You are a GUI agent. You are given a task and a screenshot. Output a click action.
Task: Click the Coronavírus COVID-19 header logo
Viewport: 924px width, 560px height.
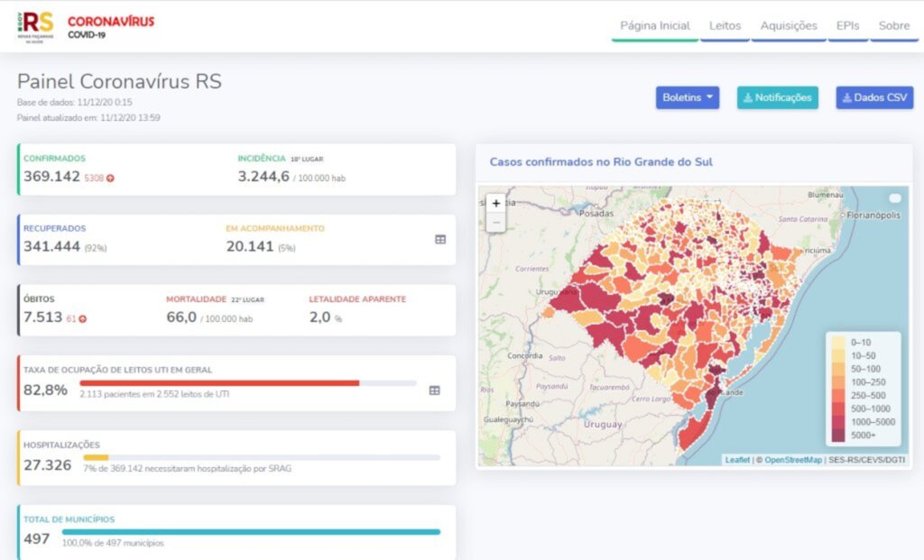click(x=111, y=26)
